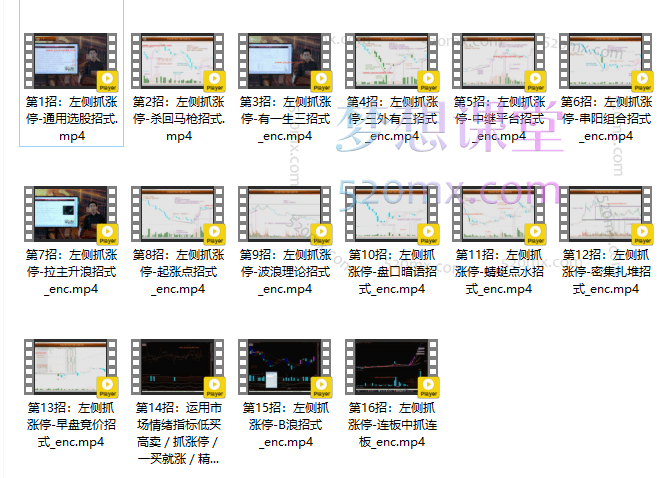The width and height of the screenshot is (661, 478).
Task: Select the 第9招 波浪理论招式 video icon
Action: (x=285, y=214)
